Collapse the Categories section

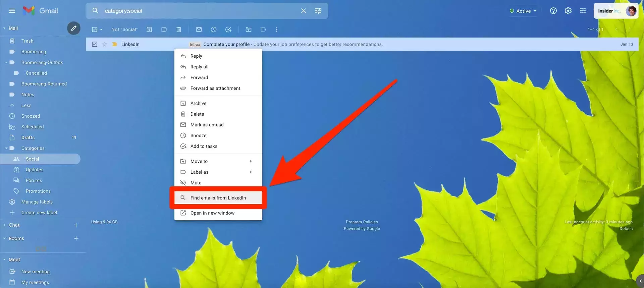click(6, 148)
